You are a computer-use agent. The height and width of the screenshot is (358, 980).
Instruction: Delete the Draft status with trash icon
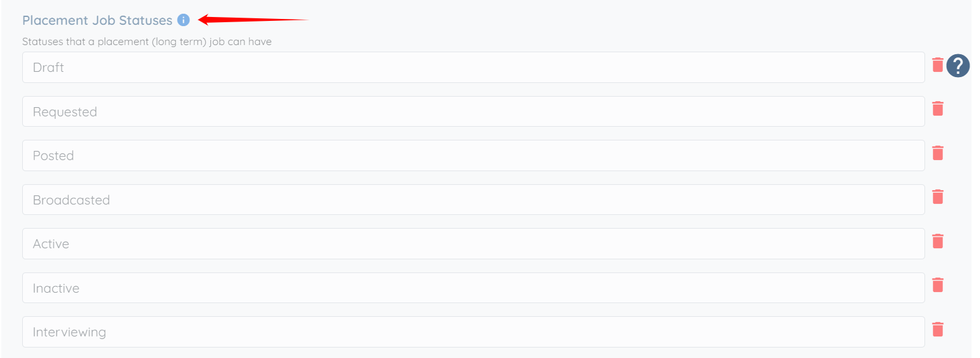click(x=938, y=65)
